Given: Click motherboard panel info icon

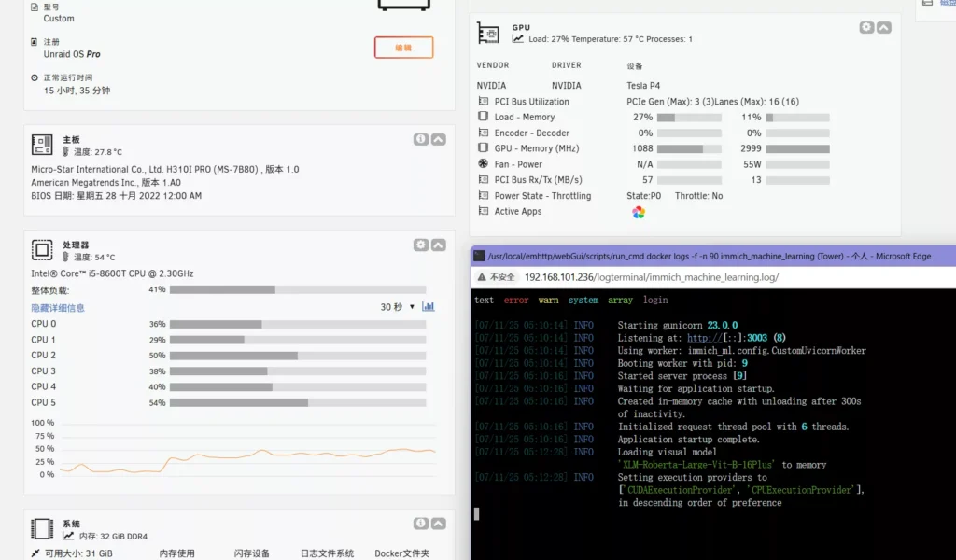Looking at the screenshot, I should click(421, 139).
